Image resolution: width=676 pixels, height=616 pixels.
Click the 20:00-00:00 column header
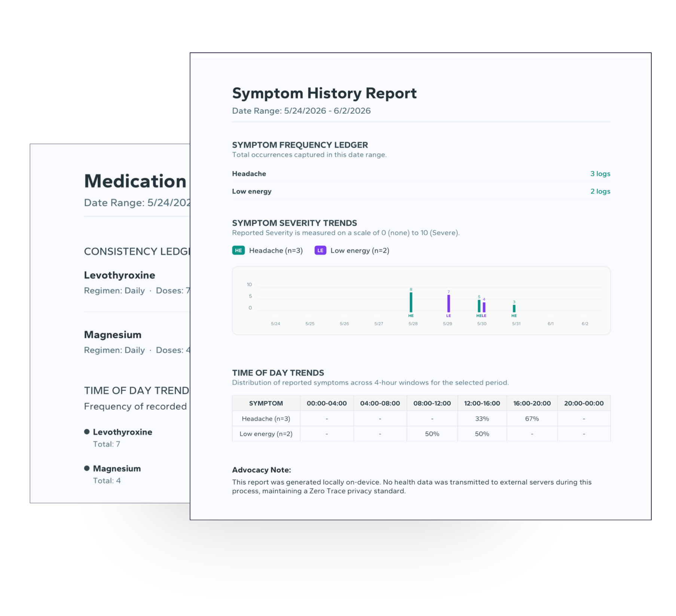click(584, 403)
